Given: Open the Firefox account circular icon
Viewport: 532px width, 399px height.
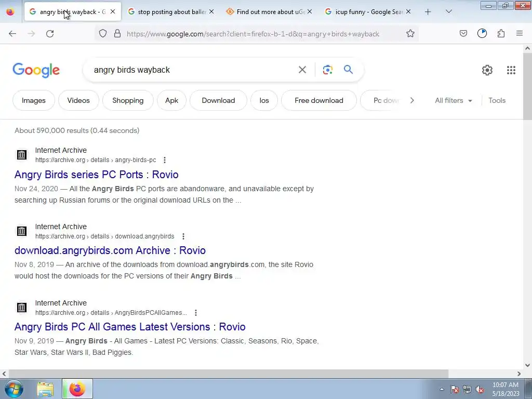Looking at the screenshot, I should pyautogui.click(x=482, y=33).
